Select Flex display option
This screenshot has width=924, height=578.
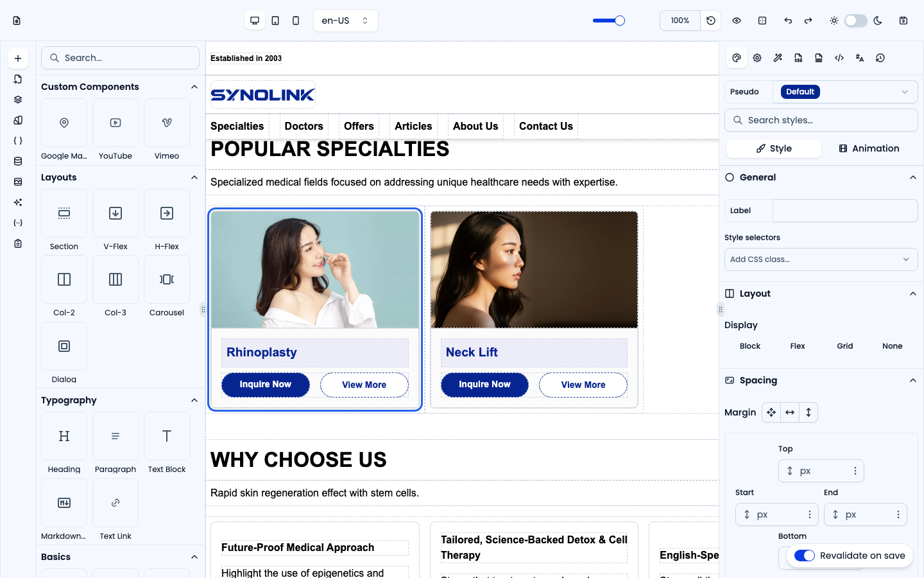click(798, 346)
